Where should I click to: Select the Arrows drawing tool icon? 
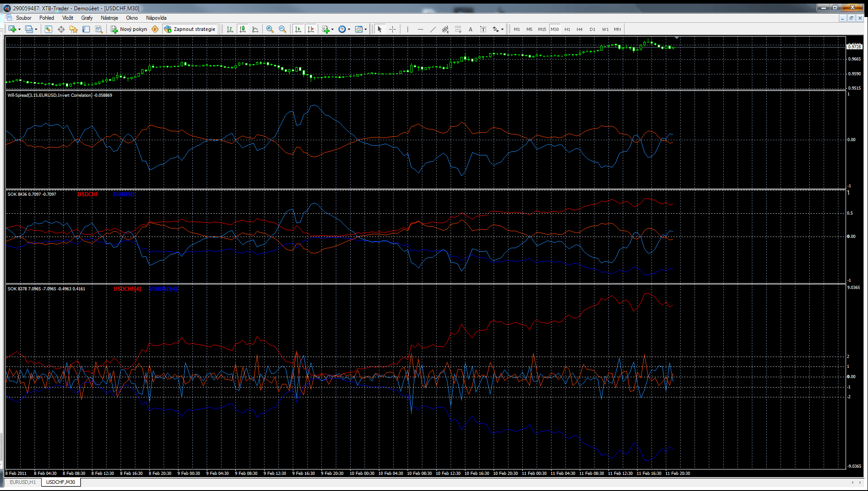point(495,29)
